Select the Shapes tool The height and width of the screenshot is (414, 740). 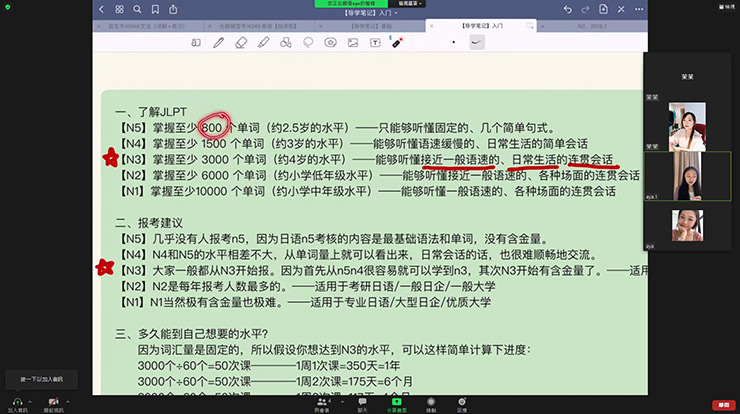pyautogui.click(x=286, y=42)
